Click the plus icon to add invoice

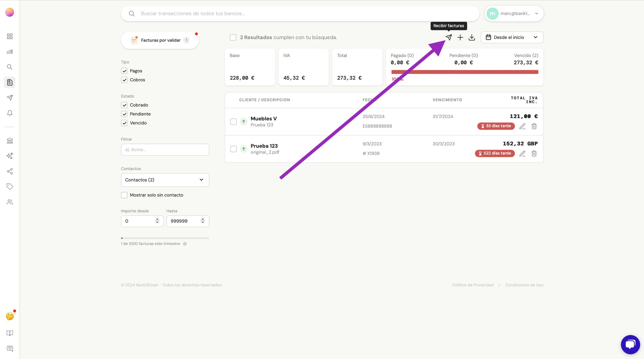[x=460, y=37]
